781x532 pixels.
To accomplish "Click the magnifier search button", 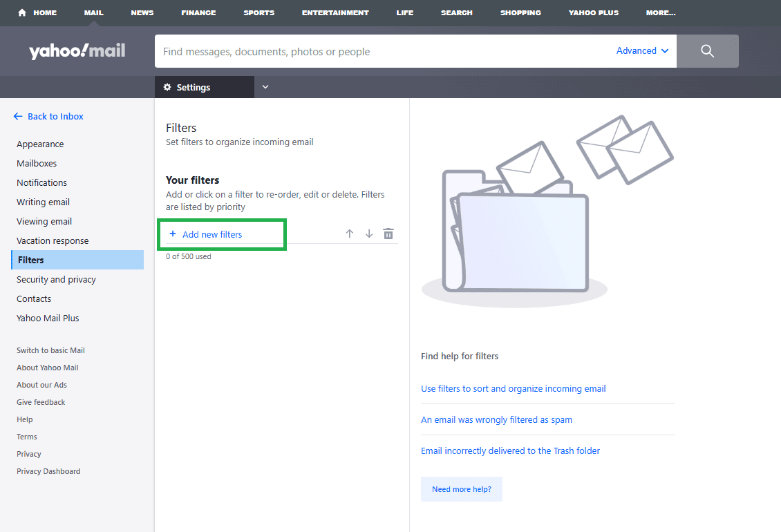I will 707,51.
